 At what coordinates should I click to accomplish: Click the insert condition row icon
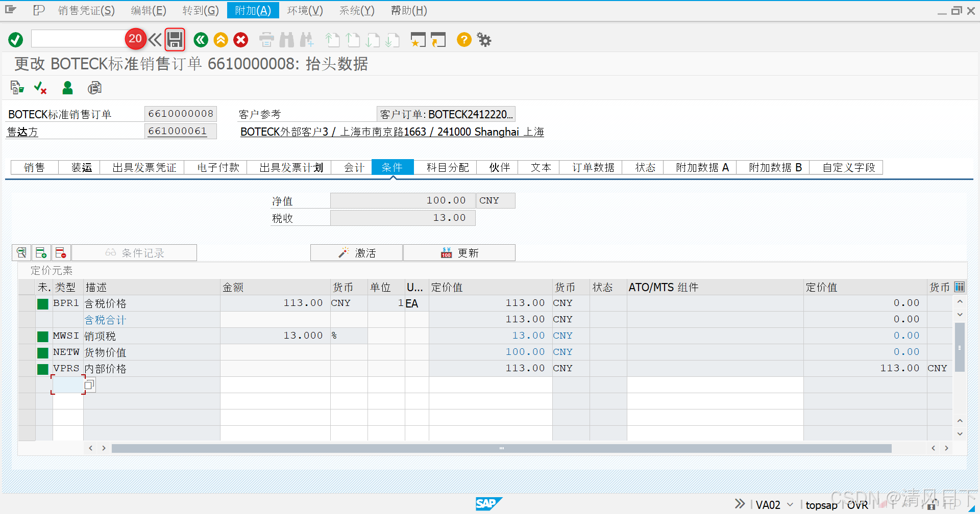point(41,252)
